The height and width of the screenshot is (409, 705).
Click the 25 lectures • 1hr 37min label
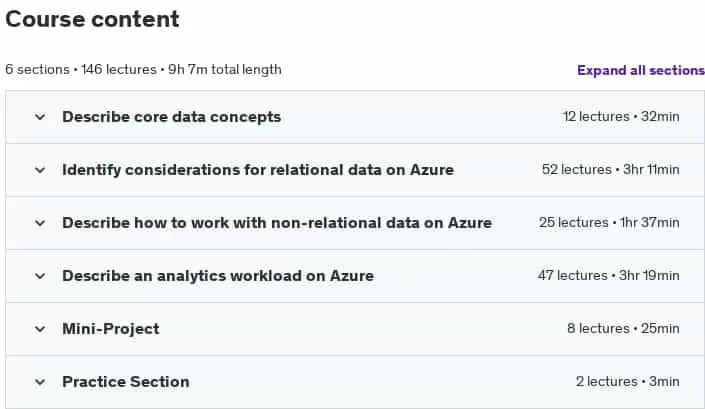tap(609, 223)
